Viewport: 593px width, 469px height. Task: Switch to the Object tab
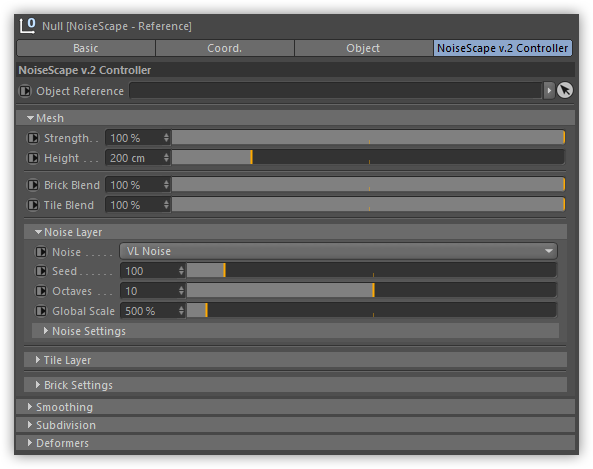pos(363,48)
